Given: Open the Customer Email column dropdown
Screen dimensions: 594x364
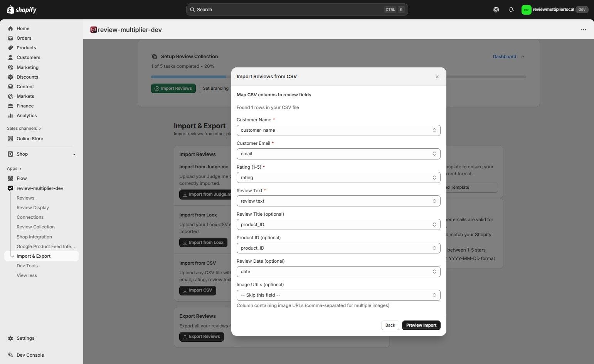Looking at the screenshot, I should tap(338, 154).
